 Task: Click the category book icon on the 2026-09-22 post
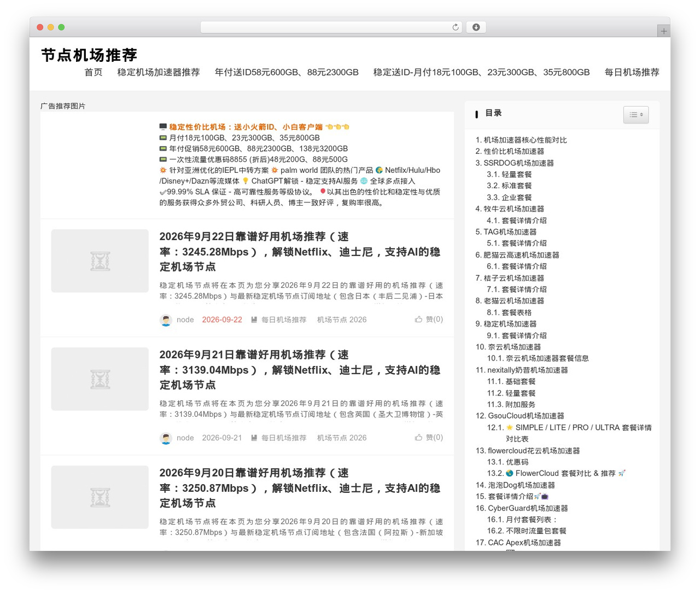pos(254,319)
